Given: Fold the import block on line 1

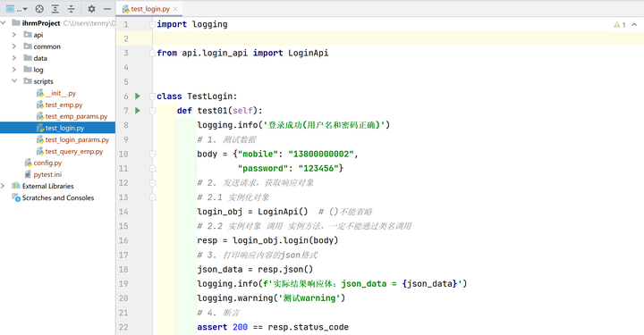Looking at the screenshot, I should pos(152,25).
